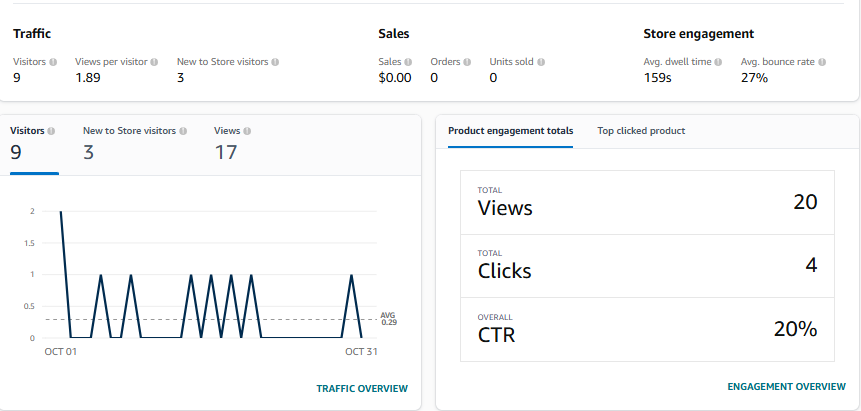
Task: Click info icon beside New to Store visitors in Traffic summary
Action: (275, 62)
